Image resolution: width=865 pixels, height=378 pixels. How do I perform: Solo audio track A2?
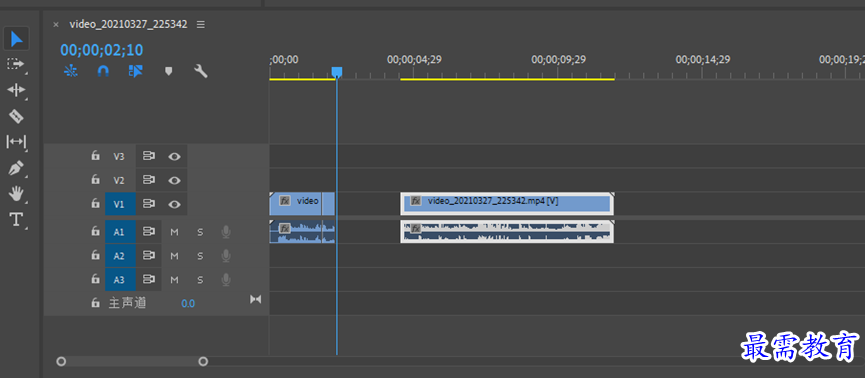coord(200,256)
